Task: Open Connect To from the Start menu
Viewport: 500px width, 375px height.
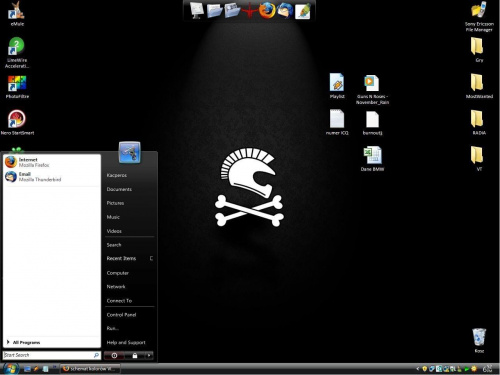Action: [x=119, y=301]
